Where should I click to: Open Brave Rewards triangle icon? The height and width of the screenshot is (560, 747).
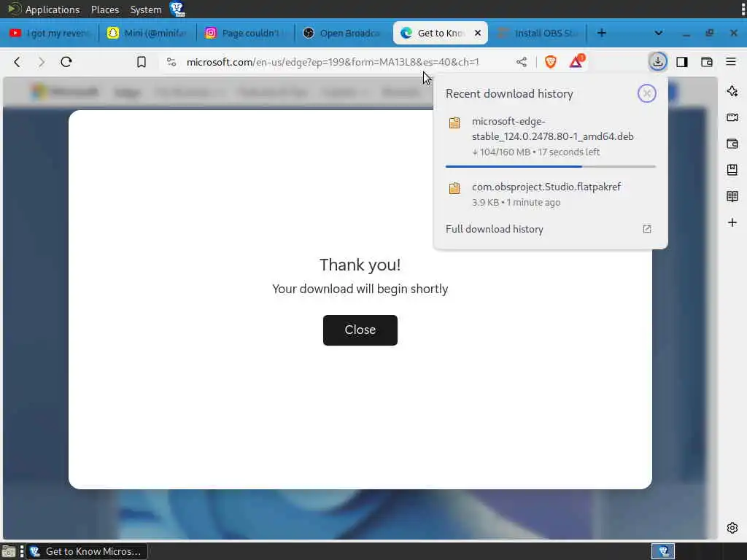576,61
